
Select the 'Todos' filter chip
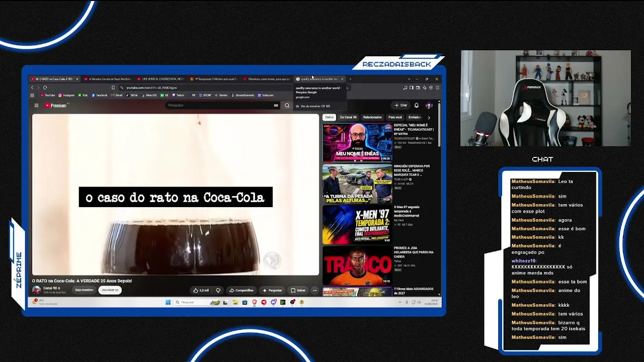point(329,117)
